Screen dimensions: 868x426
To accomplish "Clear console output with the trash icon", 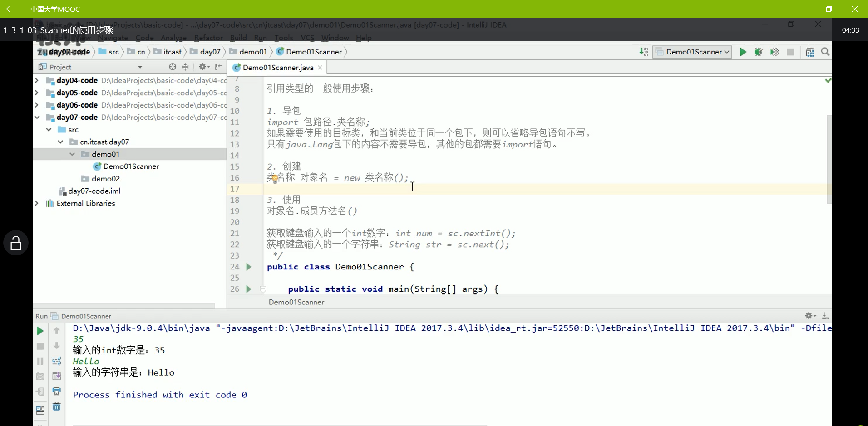I will (x=57, y=406).
